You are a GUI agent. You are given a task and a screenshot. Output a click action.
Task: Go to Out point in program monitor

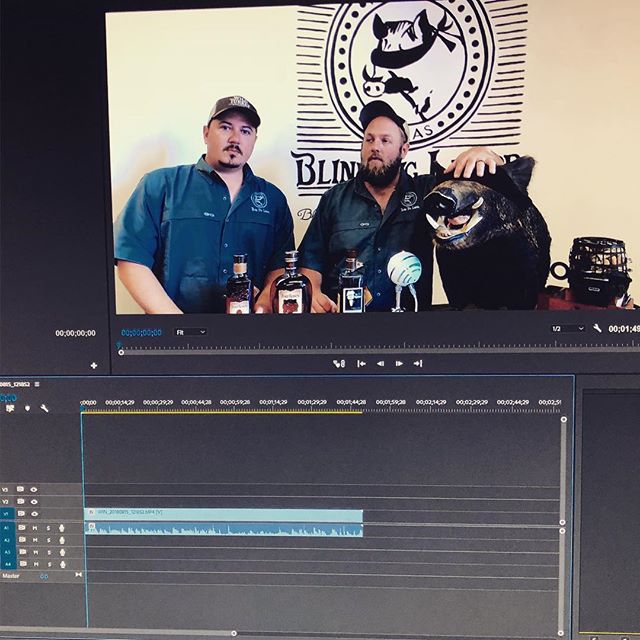coord(418,363)
